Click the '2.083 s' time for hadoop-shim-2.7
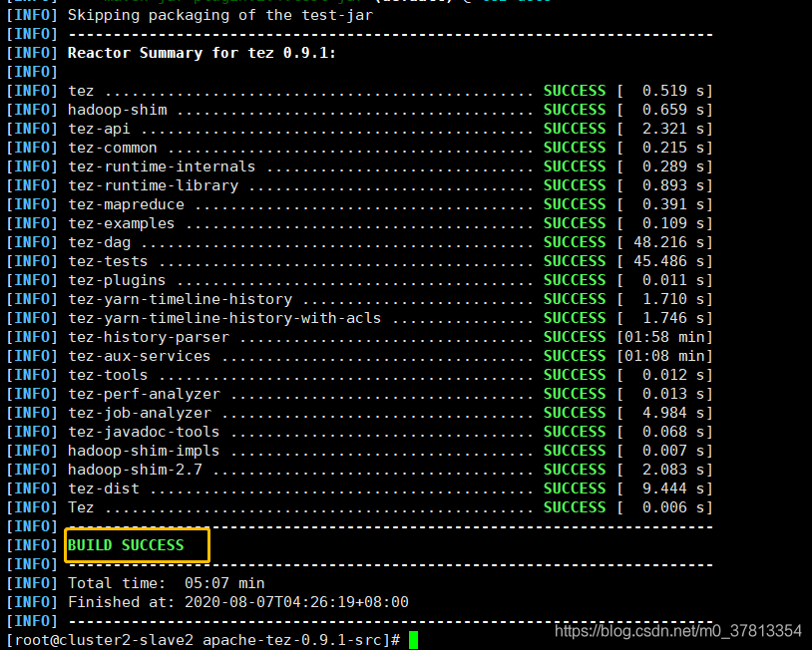Viewport: 812px width, 650px height. click(673, 470)
